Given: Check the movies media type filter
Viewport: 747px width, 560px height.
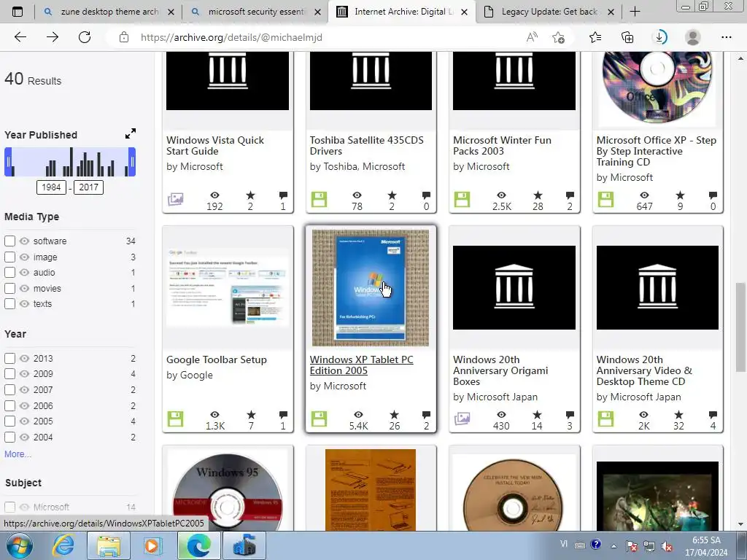Looking at the screenshot, I should click(x=9, y=288).
